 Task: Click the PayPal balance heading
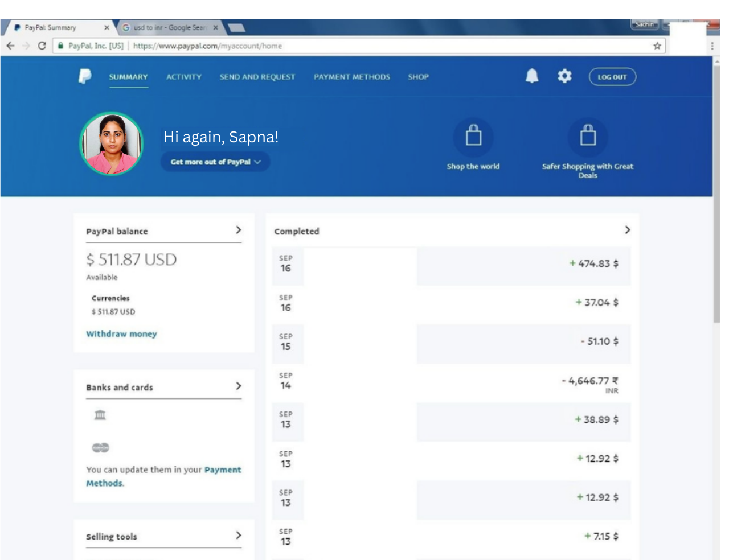pos(117,231)
